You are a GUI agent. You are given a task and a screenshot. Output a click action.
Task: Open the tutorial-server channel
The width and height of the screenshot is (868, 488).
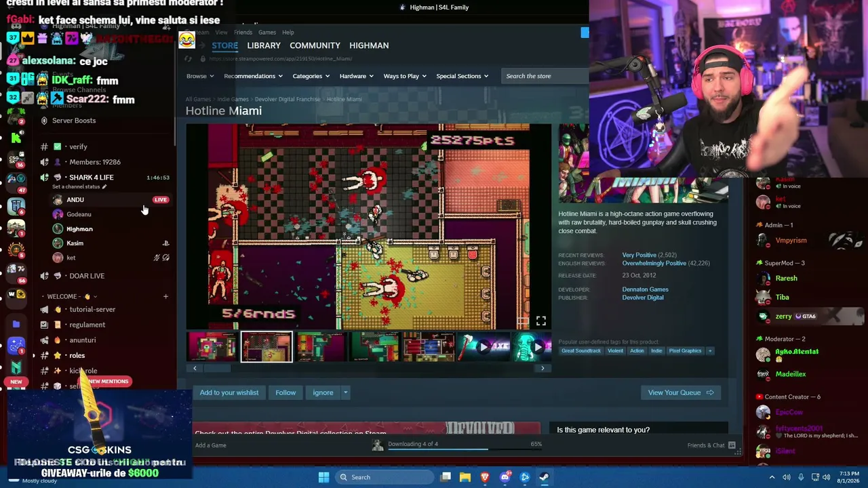[x=92, y=309]
